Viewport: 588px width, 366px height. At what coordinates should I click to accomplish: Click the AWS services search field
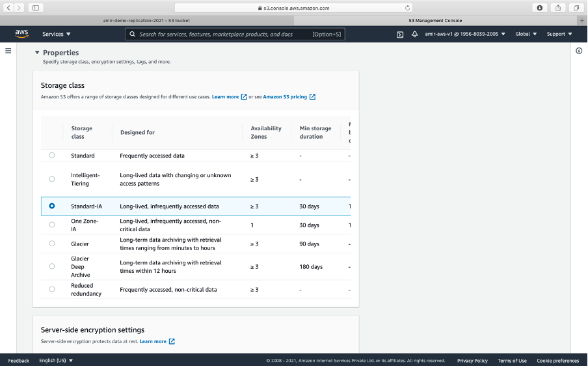point(235,34)
